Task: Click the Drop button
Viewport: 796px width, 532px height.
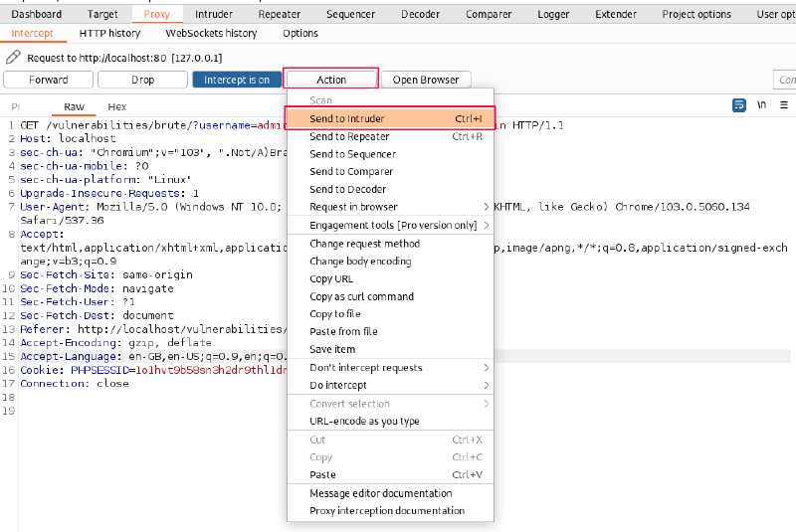Action: 142,80
